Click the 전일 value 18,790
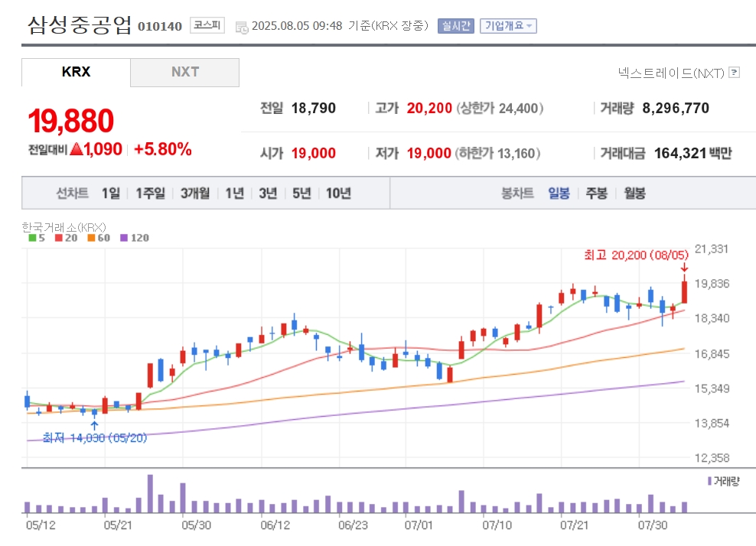Image resolution: width=756 pixels, height=546 pixels. coord(314,108)
